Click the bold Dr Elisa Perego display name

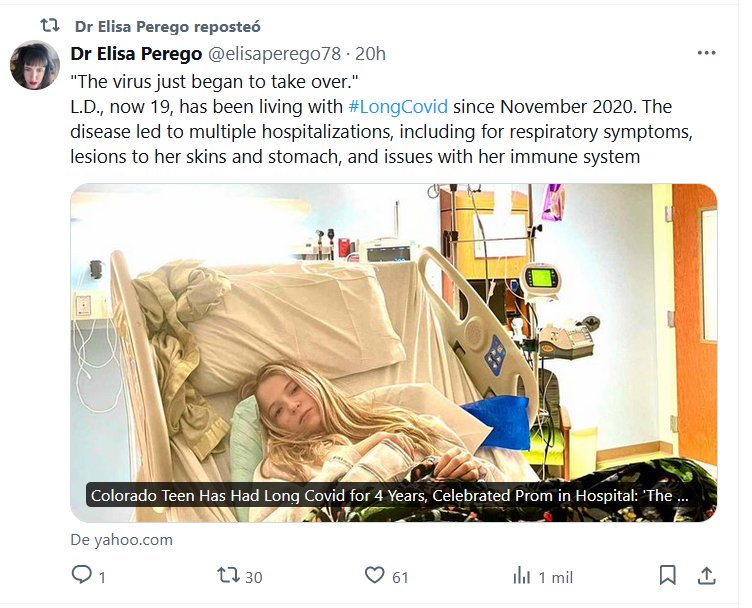coord(137,53)
